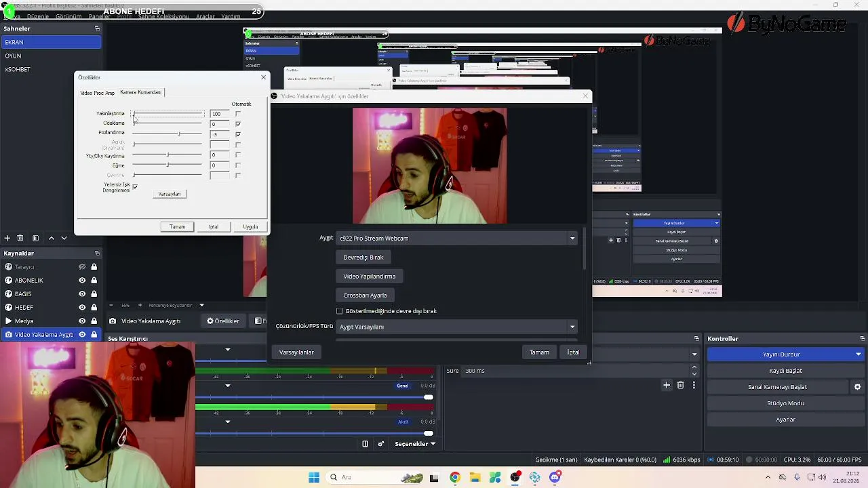868x488 pixels.
Task: Hide the BAGIS source
Action: 82,293
